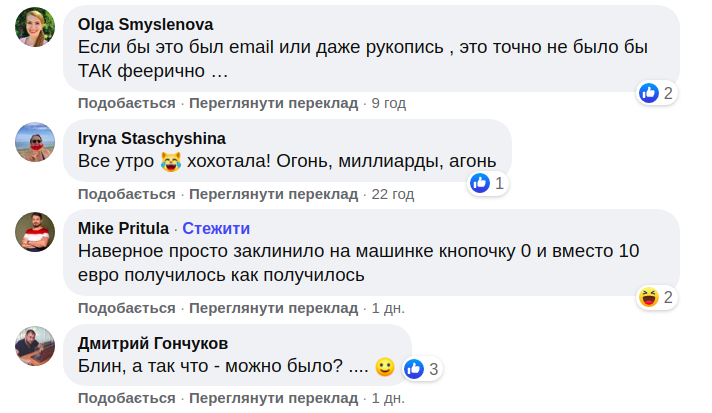Screen dimensions: 712x413
Task: View translation of Дмитрий Гончуков's comment
Action: [273, 398]
